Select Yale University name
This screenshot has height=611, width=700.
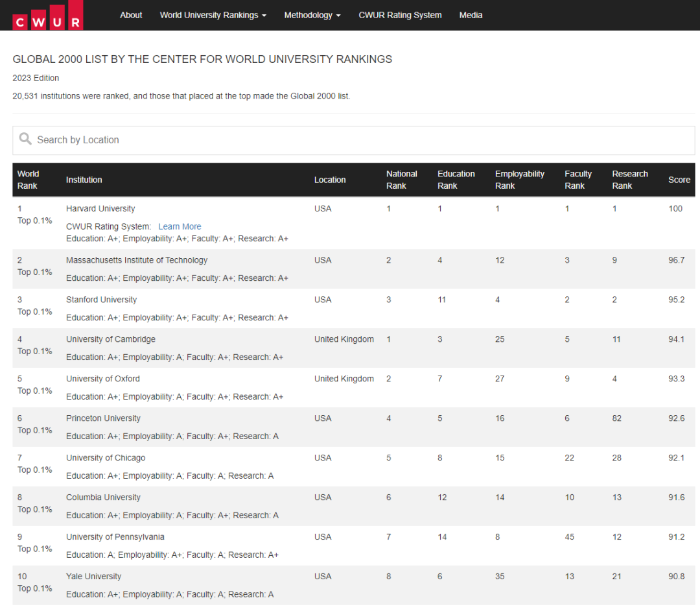(x=94, y=576)
